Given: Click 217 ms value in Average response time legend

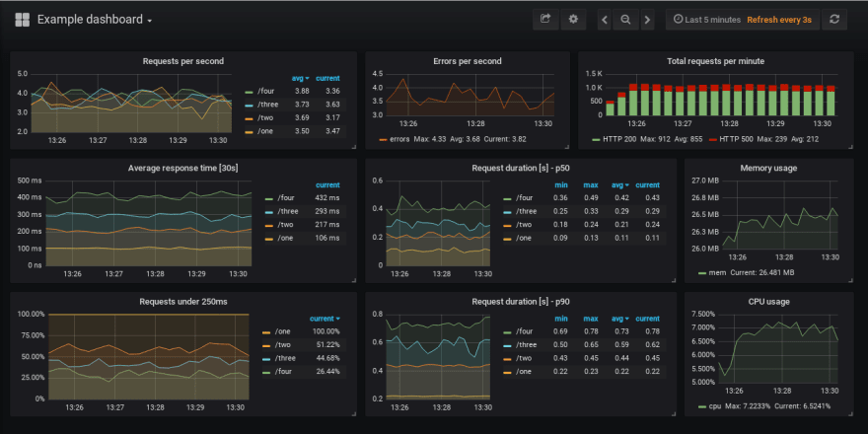Looking at the screenshot, I should pos(326,225).
